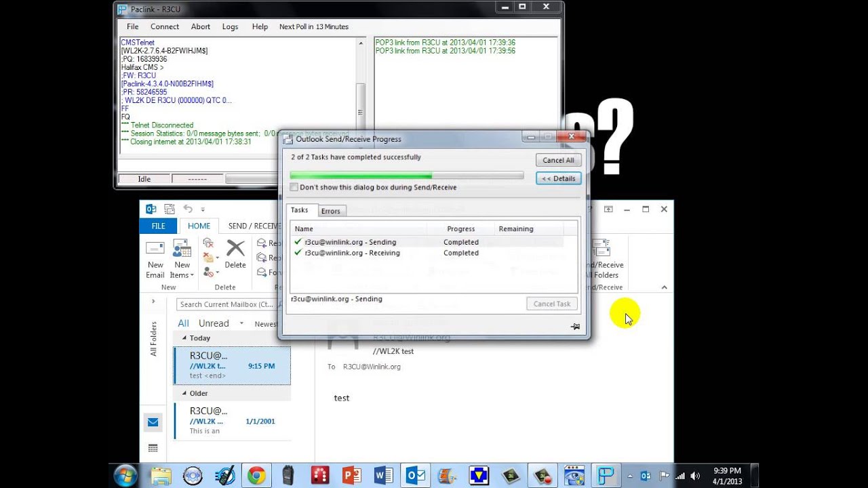The width and height of the screenshot is (868, 488).
Task: Click the Junk icon in Delete group
Action: (x=208, y=272)
